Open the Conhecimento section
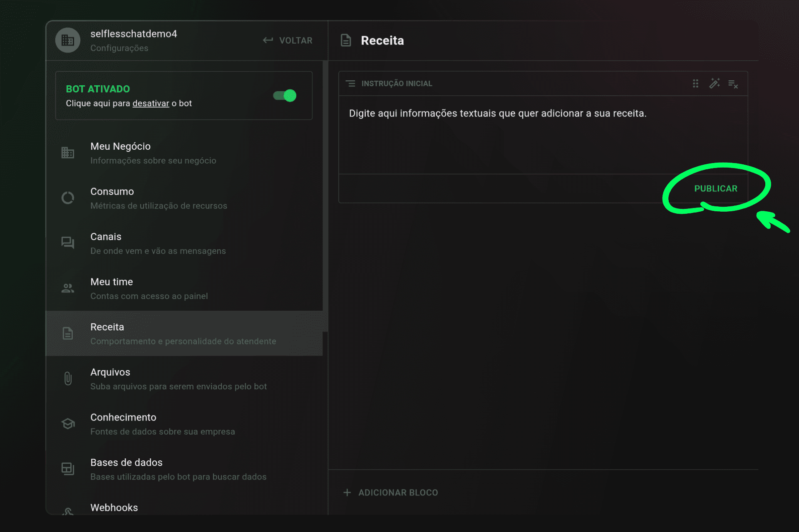This screenshot has height=532, width=799. (x=184, y=424)
